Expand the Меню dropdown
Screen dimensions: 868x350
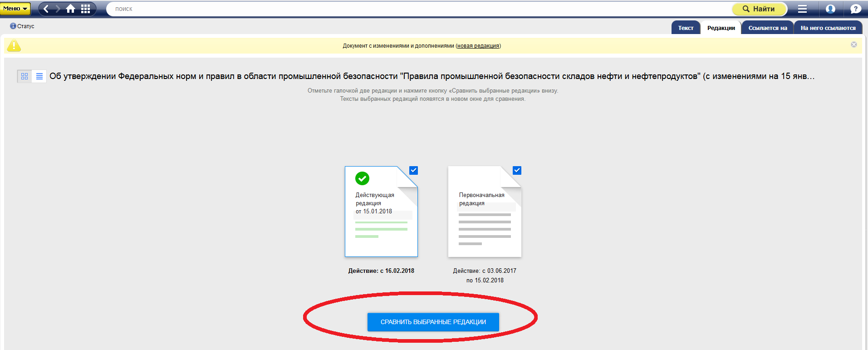[15, 9]
